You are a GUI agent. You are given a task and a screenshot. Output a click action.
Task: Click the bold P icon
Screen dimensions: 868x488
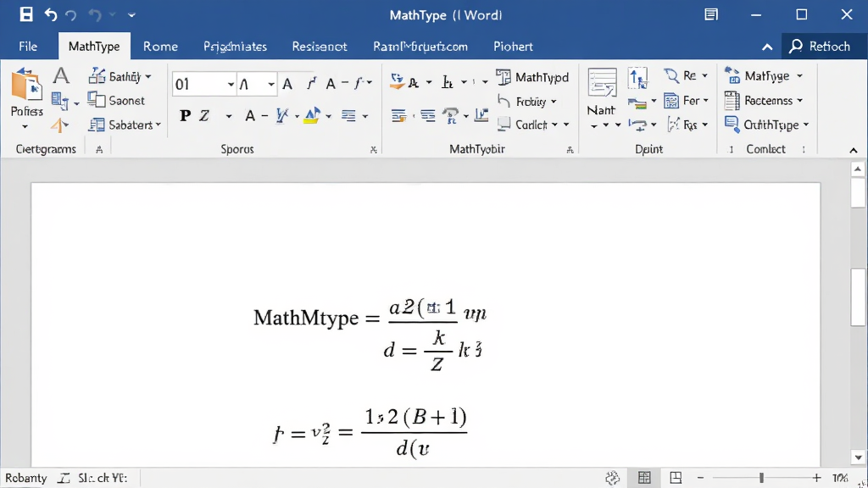tap(186, 115)
